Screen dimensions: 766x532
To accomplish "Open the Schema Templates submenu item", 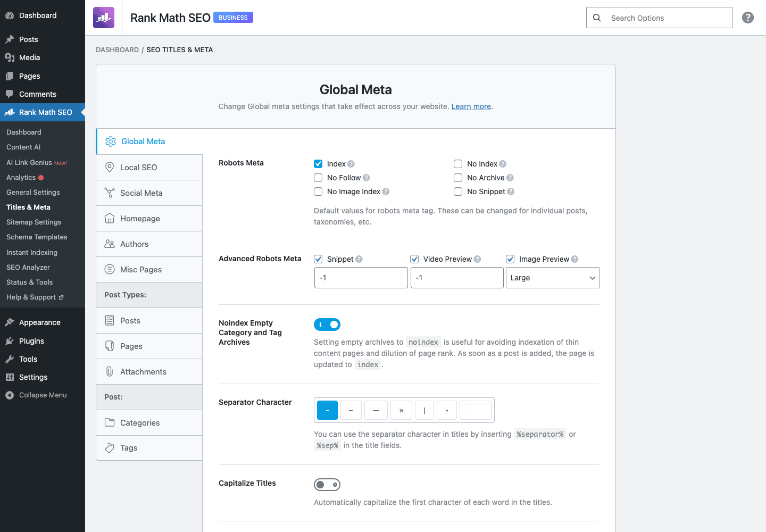I will (x=37, y=237).
